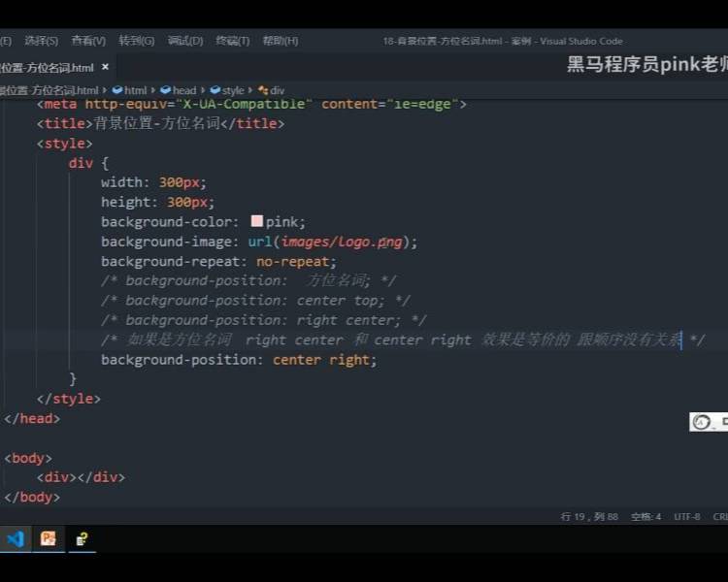728x582 pixels.
Task: Click the VS Code icon in taskbar
Action: [x=16, y=538]
